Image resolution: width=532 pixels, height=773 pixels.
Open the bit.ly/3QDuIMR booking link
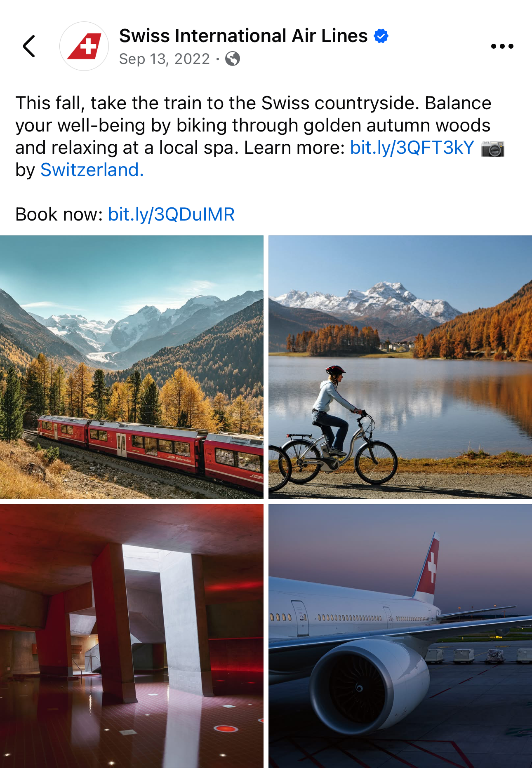(171, 215)
